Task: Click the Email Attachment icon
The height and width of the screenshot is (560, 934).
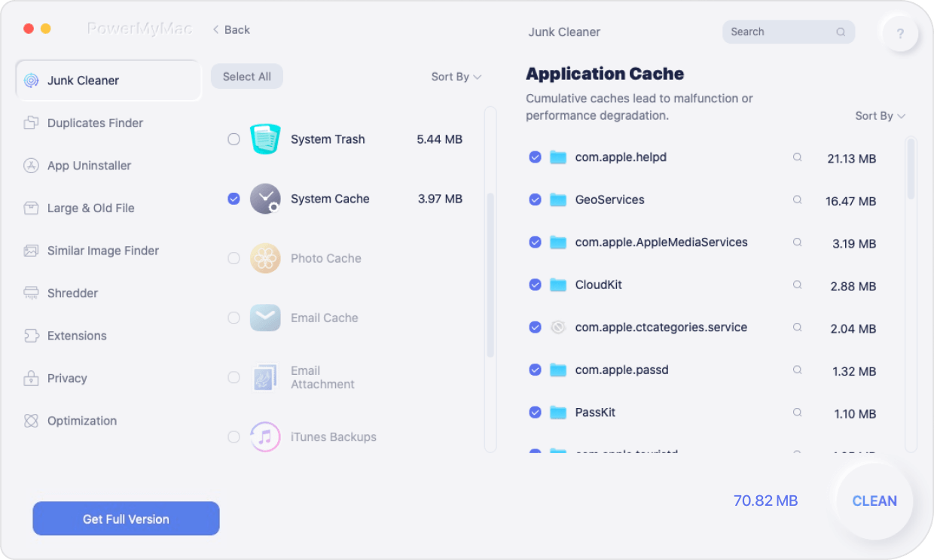Action: click(x=265, y=377)
